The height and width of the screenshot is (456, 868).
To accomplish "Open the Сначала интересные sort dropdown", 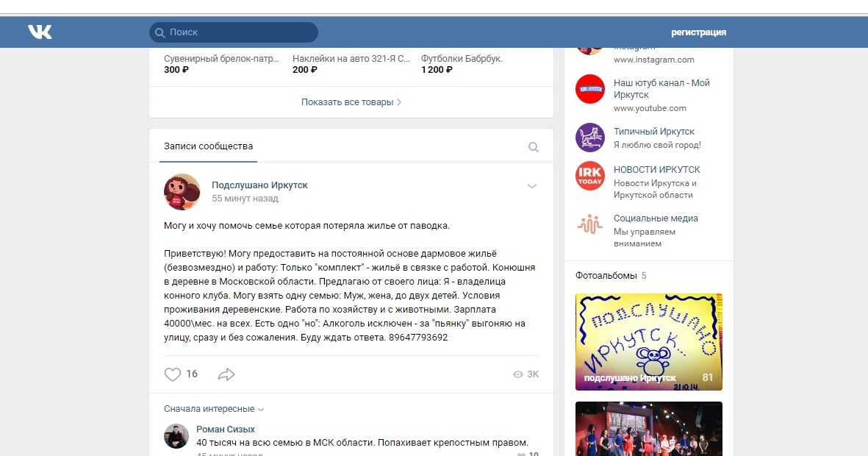I will pyautogui.click(x=214, y=409).
